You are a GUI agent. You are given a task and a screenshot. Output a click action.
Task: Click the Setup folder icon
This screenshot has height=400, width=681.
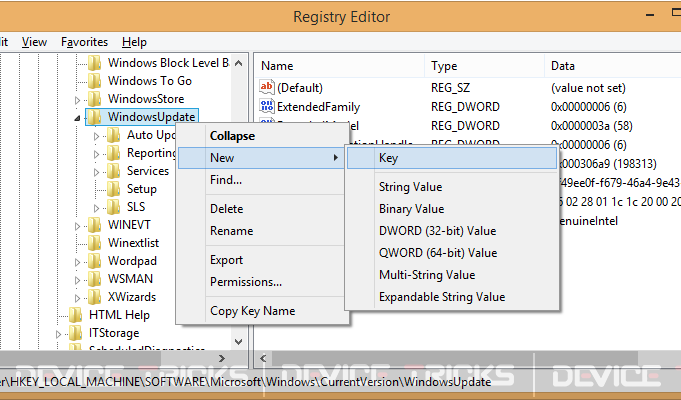tap(113, 189)
